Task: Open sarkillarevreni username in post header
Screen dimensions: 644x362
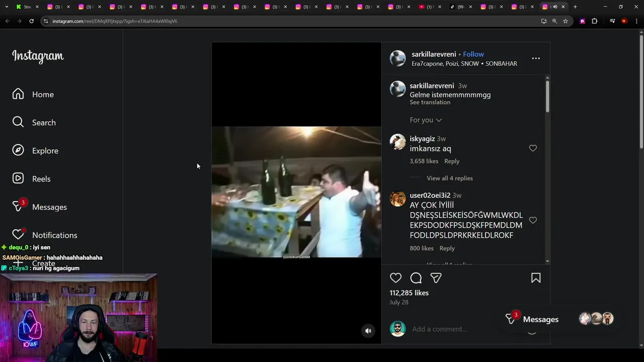Action: pyautogui.click(x=434, y=54)
